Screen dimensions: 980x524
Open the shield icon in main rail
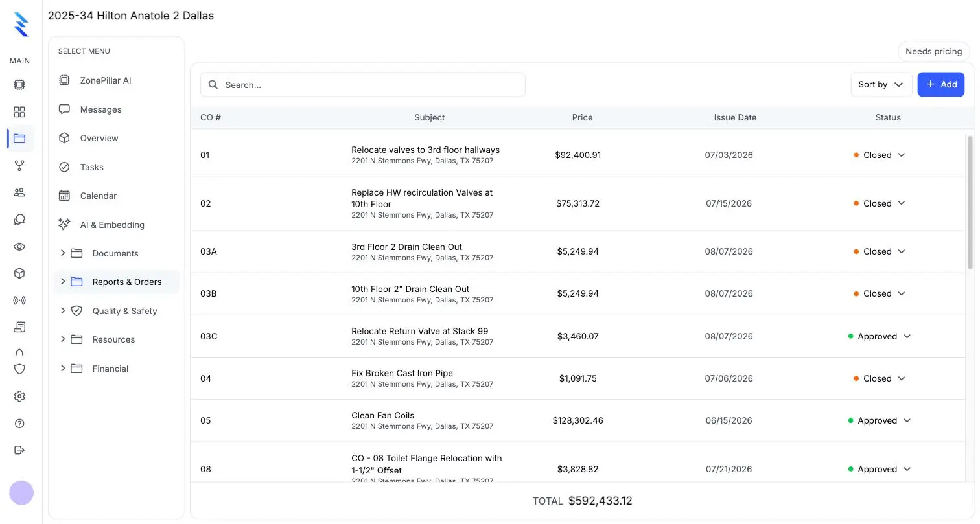[19, 369]
